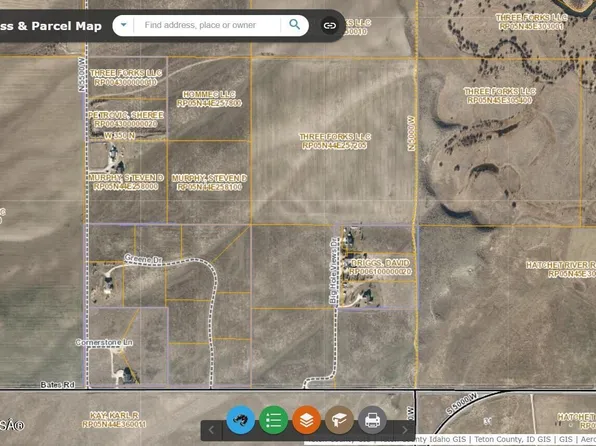The image size is (596, 446).
Task: Select the THREE FORKS LLC RP05N44E257205 parcel
Action: [x=335, y=141]
